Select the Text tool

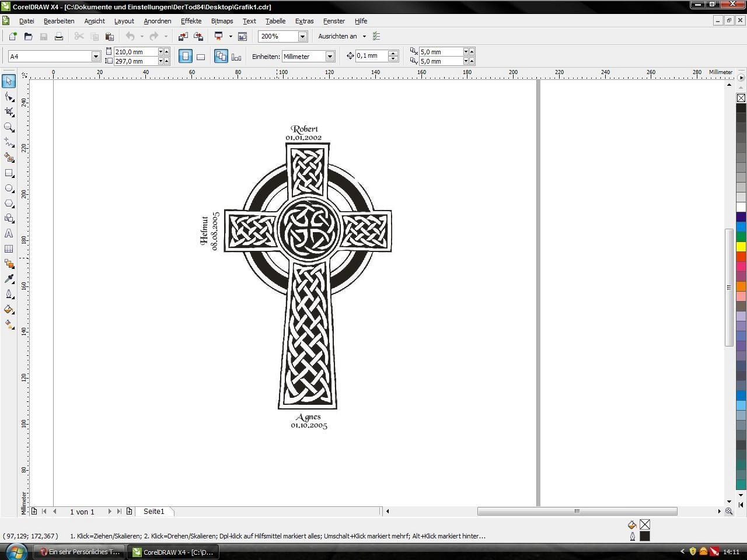[x=9, y=233]
